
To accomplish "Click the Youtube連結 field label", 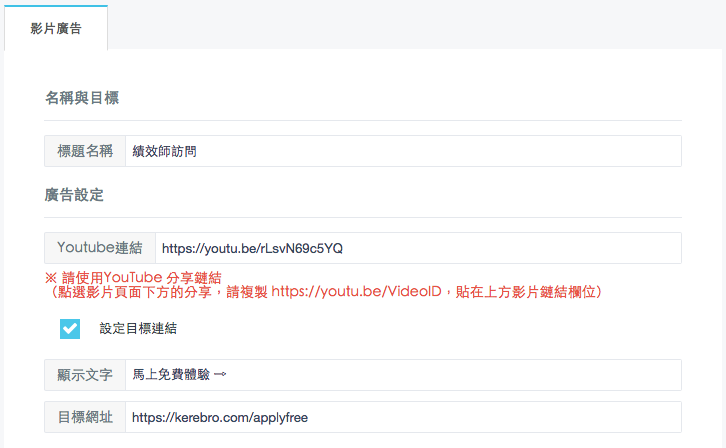I will (x=99, y=248).
